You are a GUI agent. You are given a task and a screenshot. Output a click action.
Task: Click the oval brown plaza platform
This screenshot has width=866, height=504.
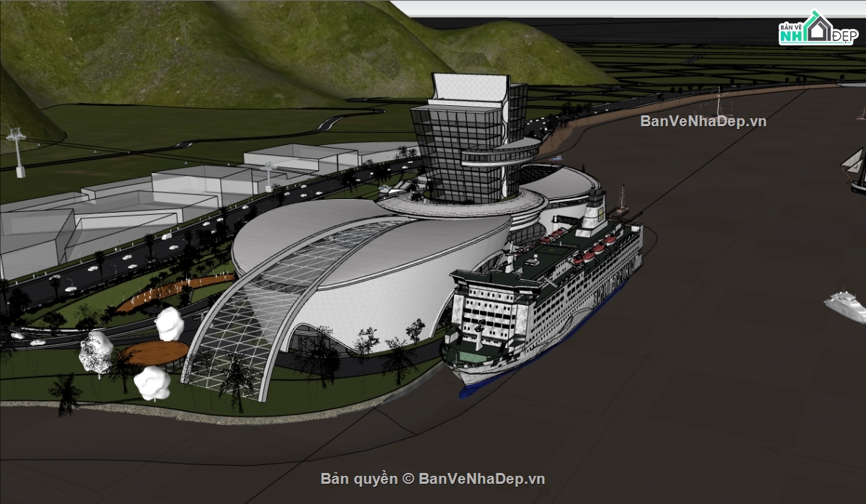[x=154, y=353]
